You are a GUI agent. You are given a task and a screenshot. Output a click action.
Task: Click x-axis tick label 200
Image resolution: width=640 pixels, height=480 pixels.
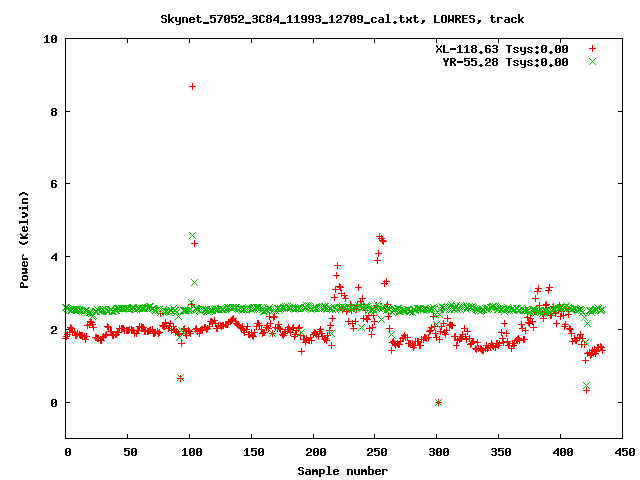(316, 452)
